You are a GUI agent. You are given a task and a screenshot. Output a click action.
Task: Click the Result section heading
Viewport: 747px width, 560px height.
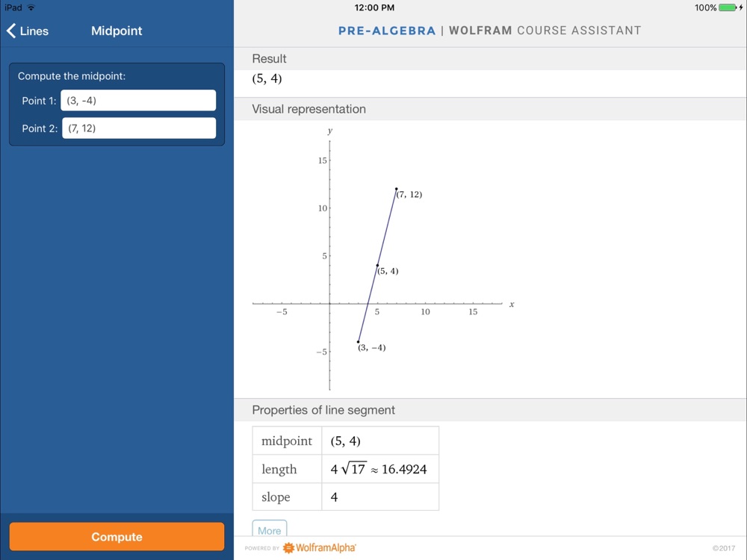pos(269,58)
